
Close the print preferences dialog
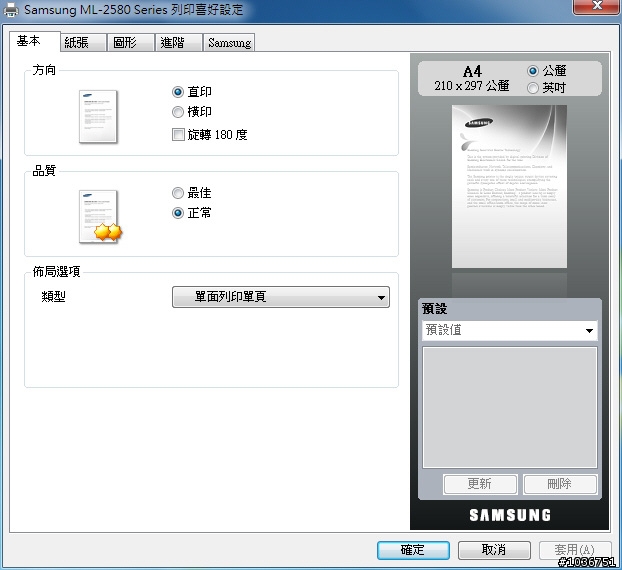[x=596, y=6]
